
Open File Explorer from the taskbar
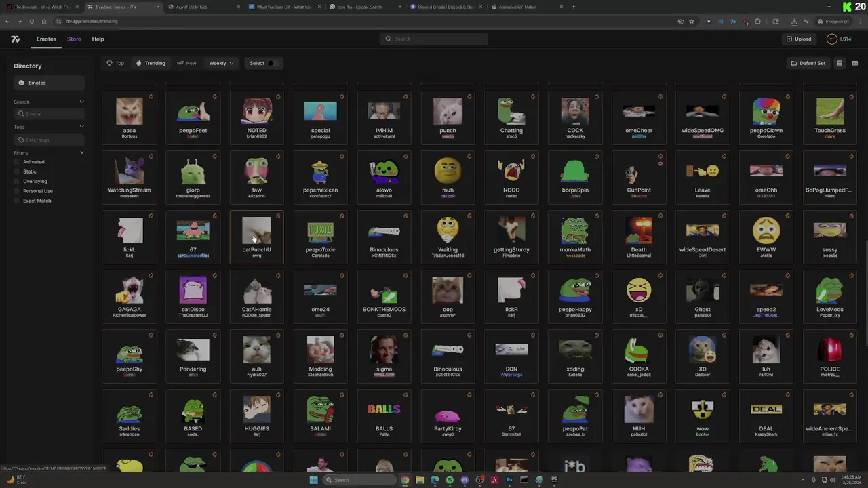(x=420, y=480)
